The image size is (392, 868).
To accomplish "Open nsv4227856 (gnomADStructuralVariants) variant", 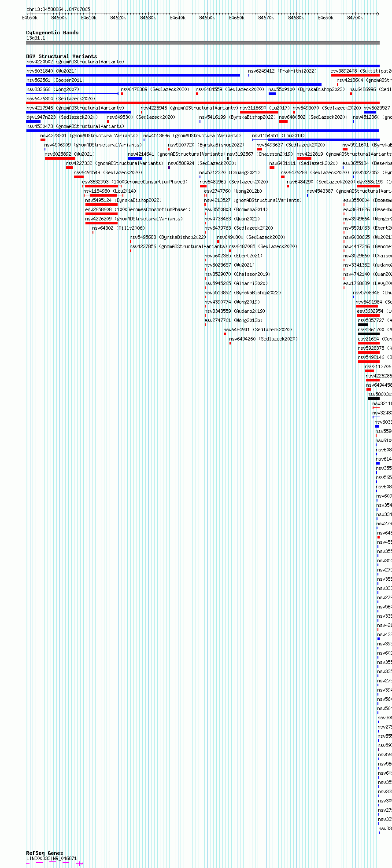I will point(178,246).
